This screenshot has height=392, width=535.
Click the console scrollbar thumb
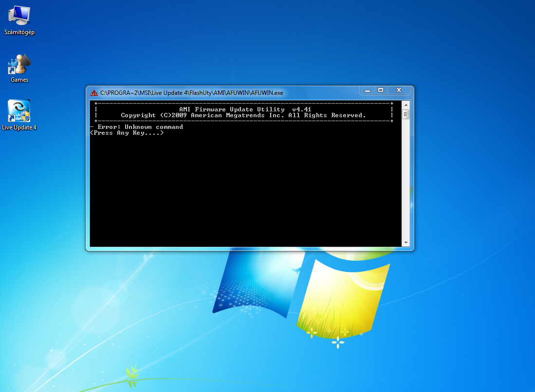tap(406, 114)
